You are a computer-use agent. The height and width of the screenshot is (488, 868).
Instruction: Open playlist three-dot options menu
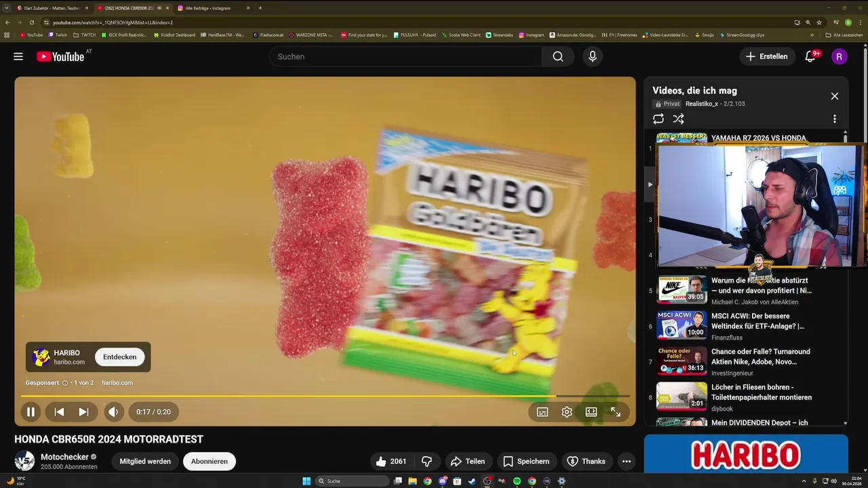(x=835, y=119)
